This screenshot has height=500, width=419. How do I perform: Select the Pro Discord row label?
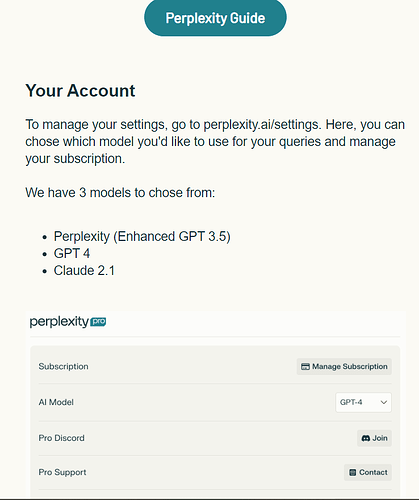61,438
